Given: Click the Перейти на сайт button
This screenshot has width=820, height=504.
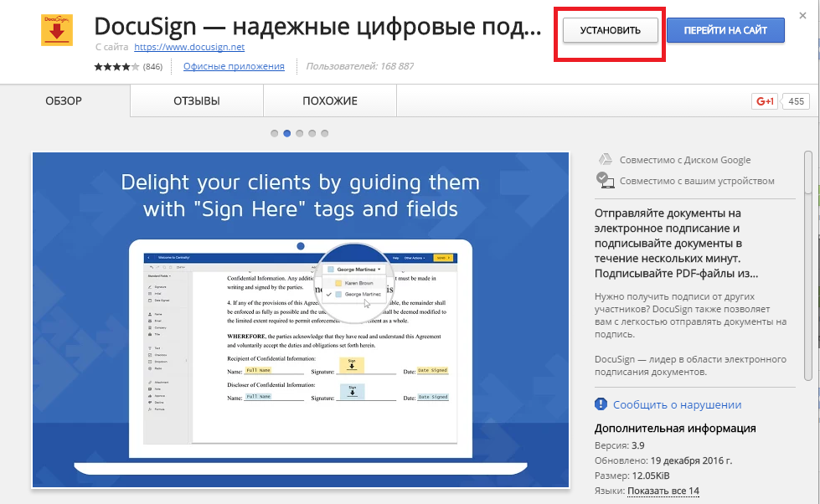Looking at the screenshot, I should pos(725,30).
